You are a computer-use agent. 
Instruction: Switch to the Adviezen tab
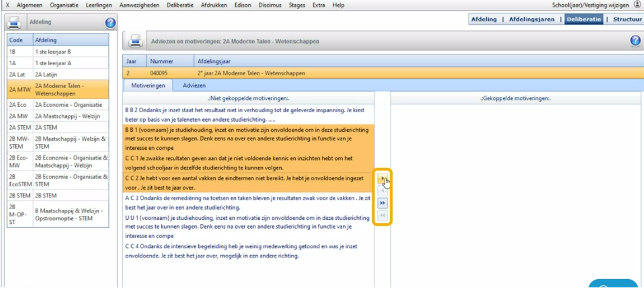[x=194, y=85]
